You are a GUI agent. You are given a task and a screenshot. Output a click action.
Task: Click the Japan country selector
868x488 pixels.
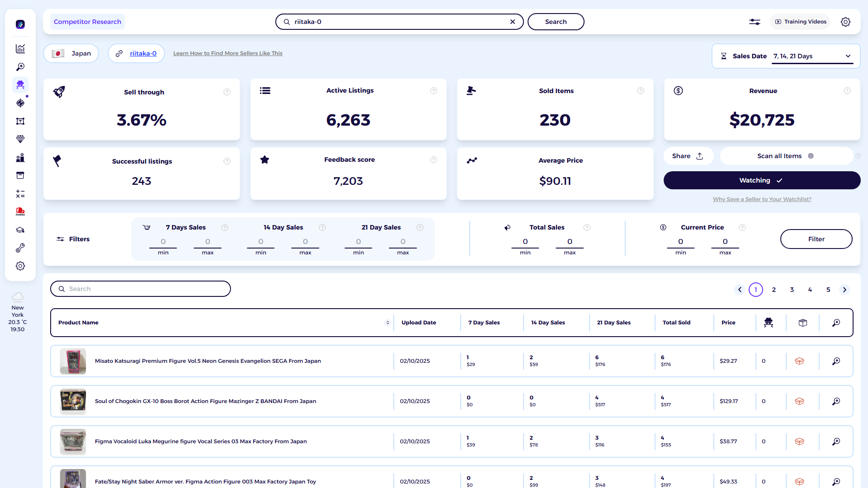coord(71,53)
